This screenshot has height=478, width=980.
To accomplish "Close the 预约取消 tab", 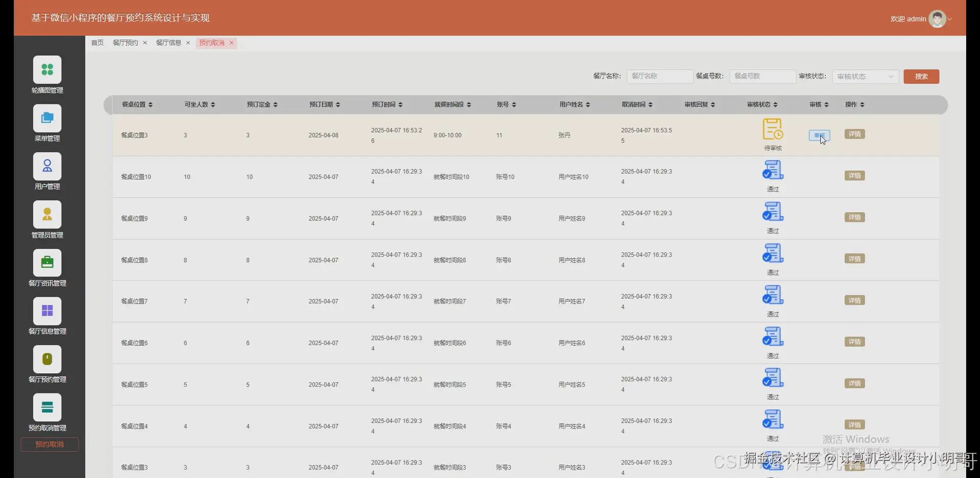I will click(x=231, y=43).
